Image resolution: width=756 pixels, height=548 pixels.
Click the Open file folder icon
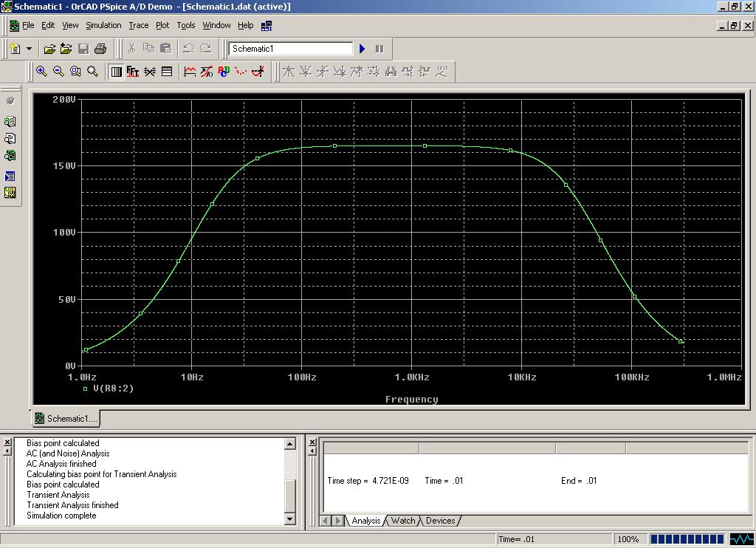[x=49, y=49]
